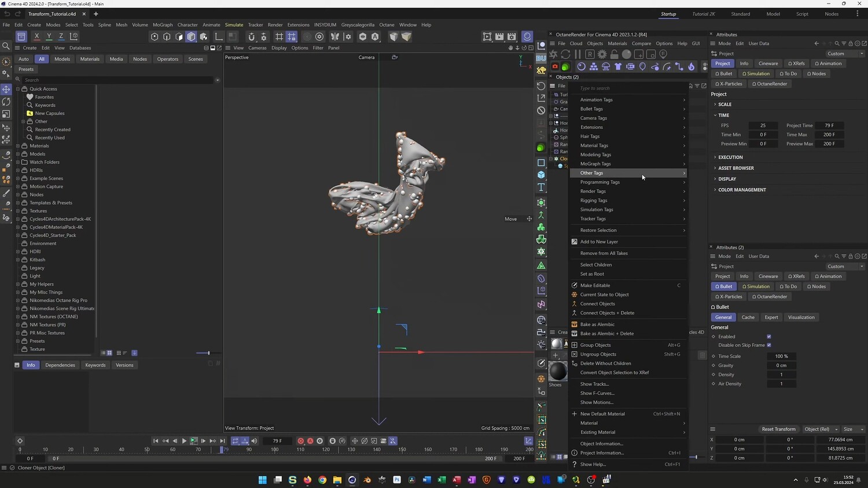Toggle the X axis lock icon
868x488 pixels.
click(36, 36)
